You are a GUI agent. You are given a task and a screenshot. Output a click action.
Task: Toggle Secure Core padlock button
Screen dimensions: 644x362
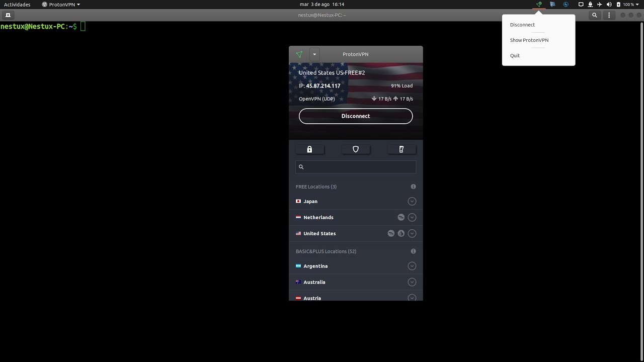pyautogui.click(x=309, y=149)
